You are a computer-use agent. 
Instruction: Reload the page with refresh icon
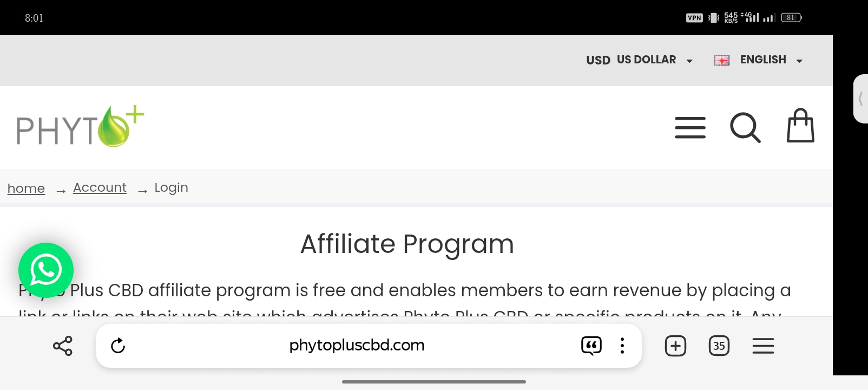tap(118, 346)
